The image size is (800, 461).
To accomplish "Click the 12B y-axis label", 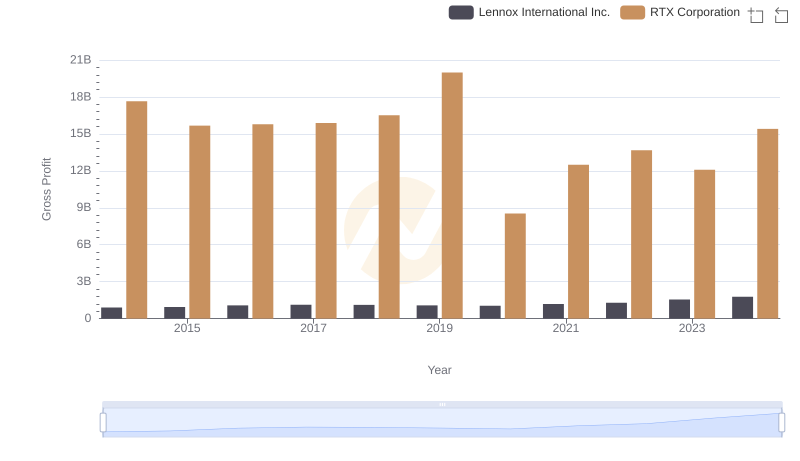I will coord(81,170).
